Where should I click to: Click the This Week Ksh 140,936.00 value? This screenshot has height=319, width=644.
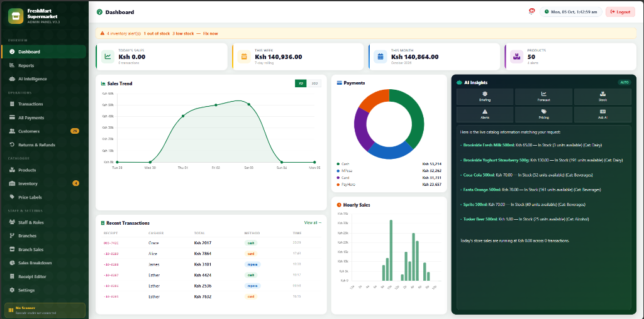coord(279,57)
